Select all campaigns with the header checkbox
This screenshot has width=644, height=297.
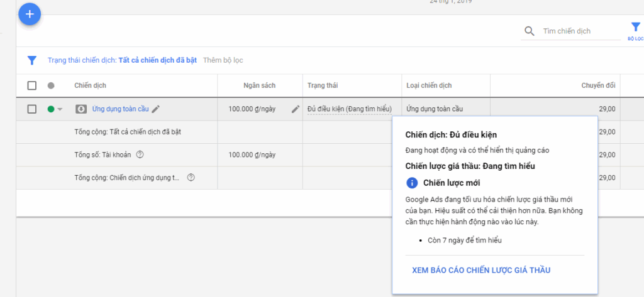[31, 86]
